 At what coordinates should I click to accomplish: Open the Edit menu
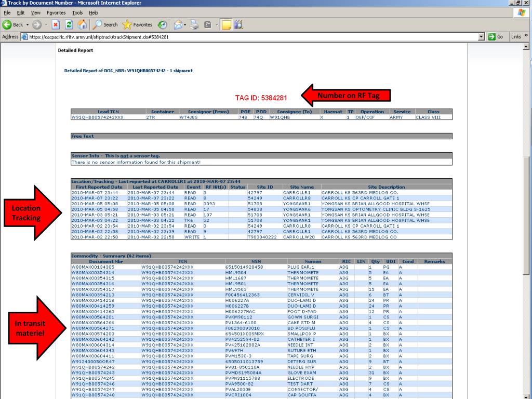(21, 12)
